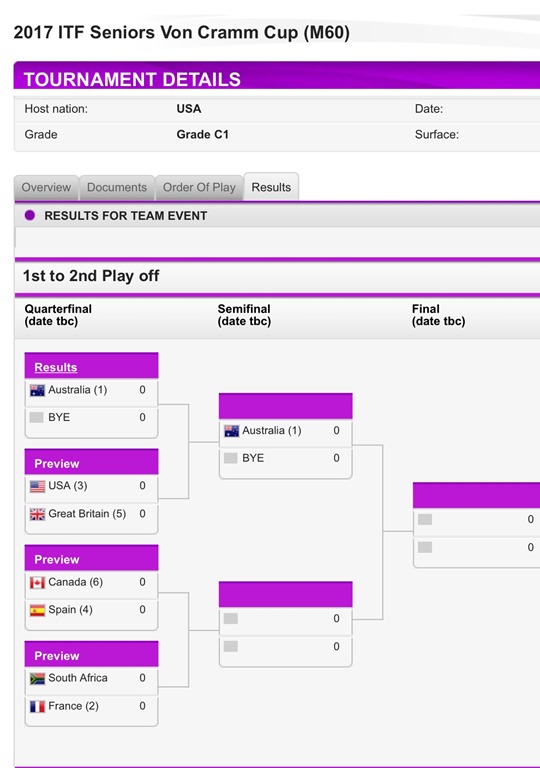
Task: Open the Documents tab
Action: pyautogui.click(x=117, y=188)
